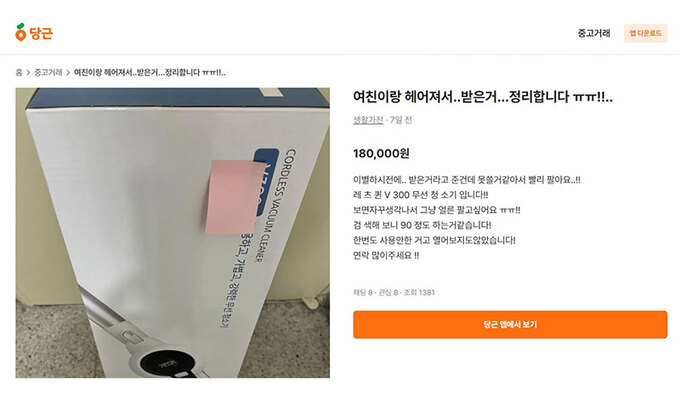Click the first breadcrumb chevron arrow
The image size is (680, 408).
click(28, 72)
